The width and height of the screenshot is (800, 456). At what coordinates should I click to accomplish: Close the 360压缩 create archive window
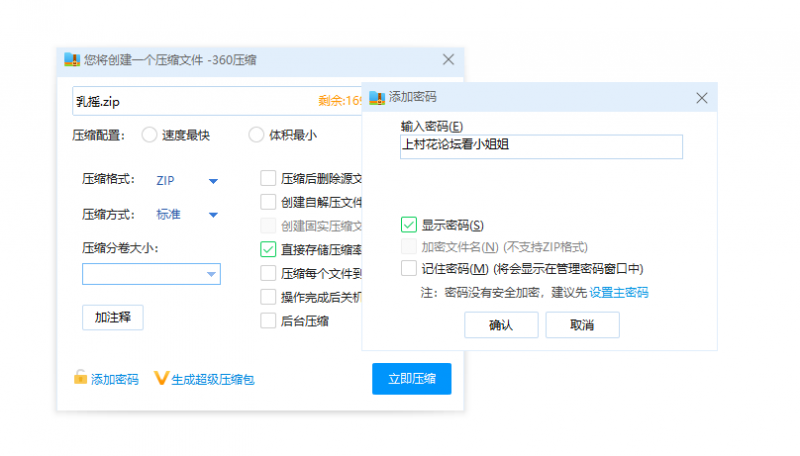(448, 60)
